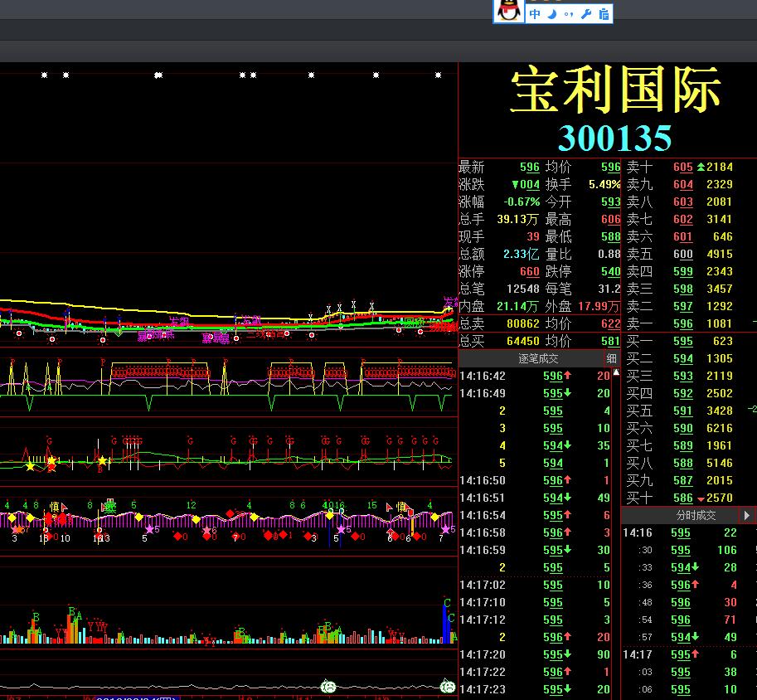The image size is (757, 700).
Task: Click the 内盘 value 21.14万
Action: point(517,306)
